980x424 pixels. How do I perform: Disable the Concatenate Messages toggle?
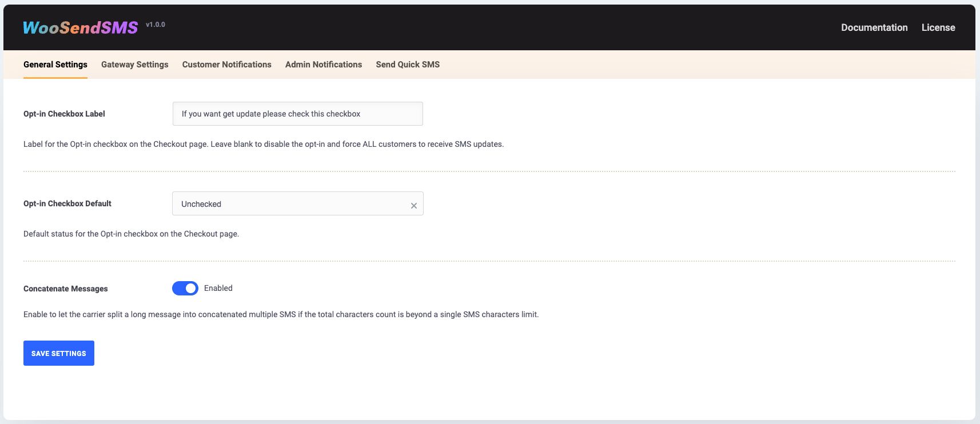pyautogui.click(x=185, y=289)
